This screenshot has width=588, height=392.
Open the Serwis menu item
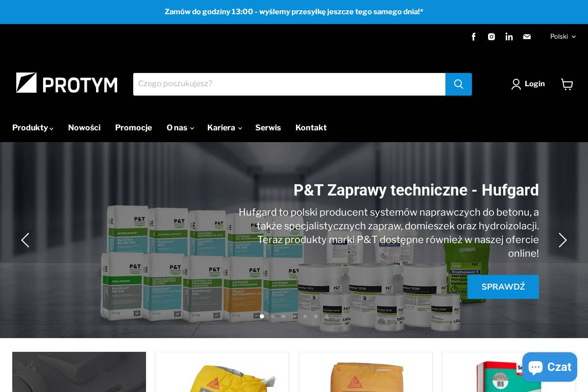[x=268, y=128]
